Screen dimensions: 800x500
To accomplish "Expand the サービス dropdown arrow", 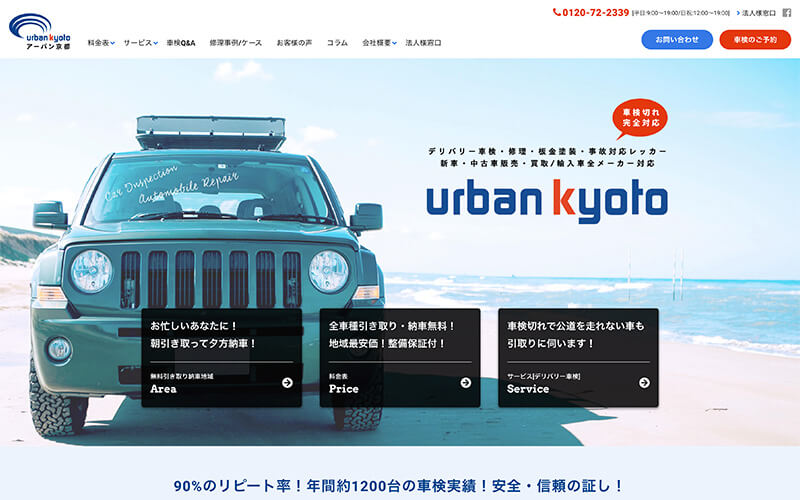I will (156, 43).
